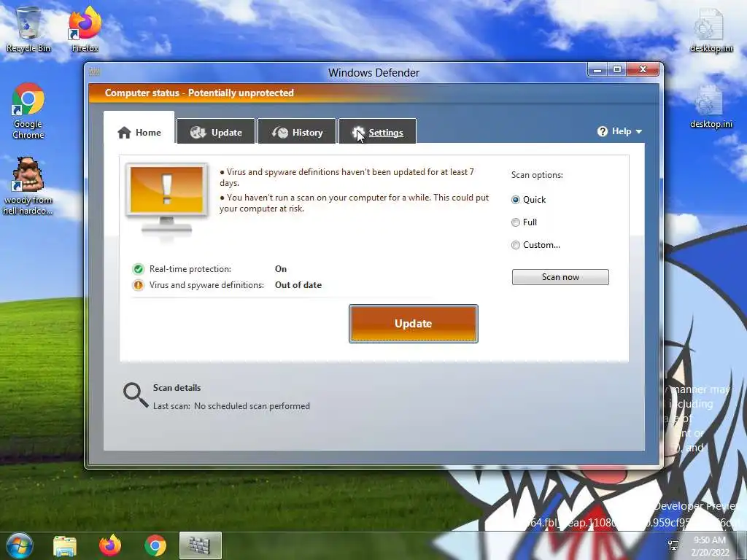Click the 'Computer status - Potentially unprotected' banner
747x560 pixels.
[199, 93]
